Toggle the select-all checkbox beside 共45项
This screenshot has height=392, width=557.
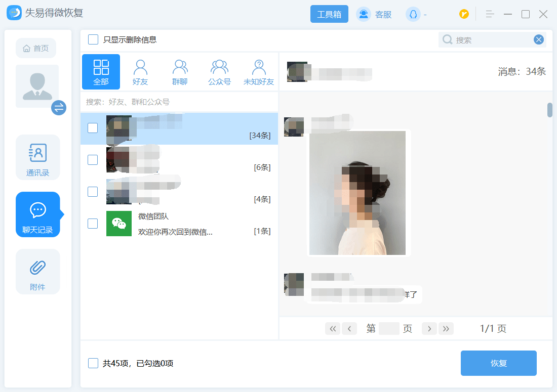click(93, 363)
